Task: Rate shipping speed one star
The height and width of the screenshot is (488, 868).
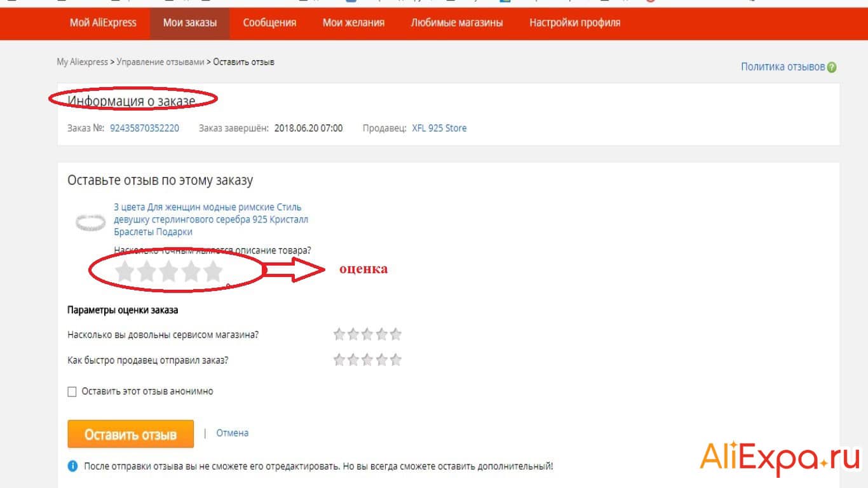Action: pyautogui.click(x=339, y=360)
